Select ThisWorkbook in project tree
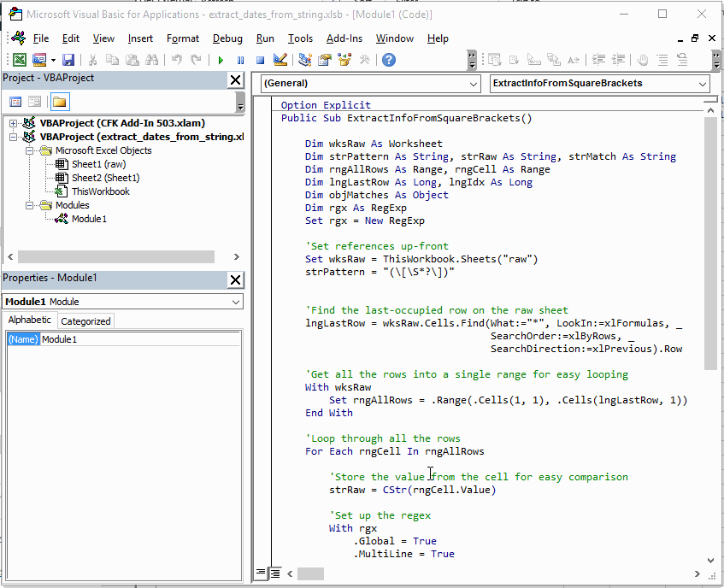Viewport: 724px width, 588px height. 100,191
